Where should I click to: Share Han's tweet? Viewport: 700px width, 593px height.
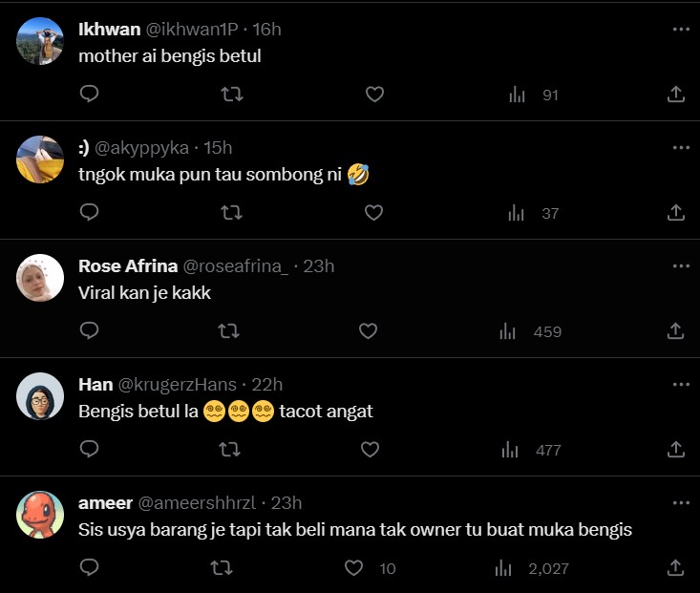tap(675, 450)
